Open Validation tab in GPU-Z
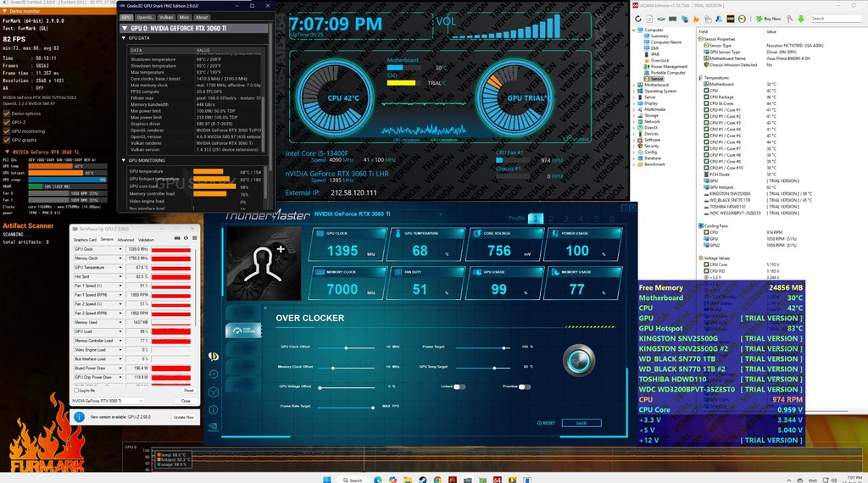The height and width of the screenshot is (483, 868). click(146, 240)
